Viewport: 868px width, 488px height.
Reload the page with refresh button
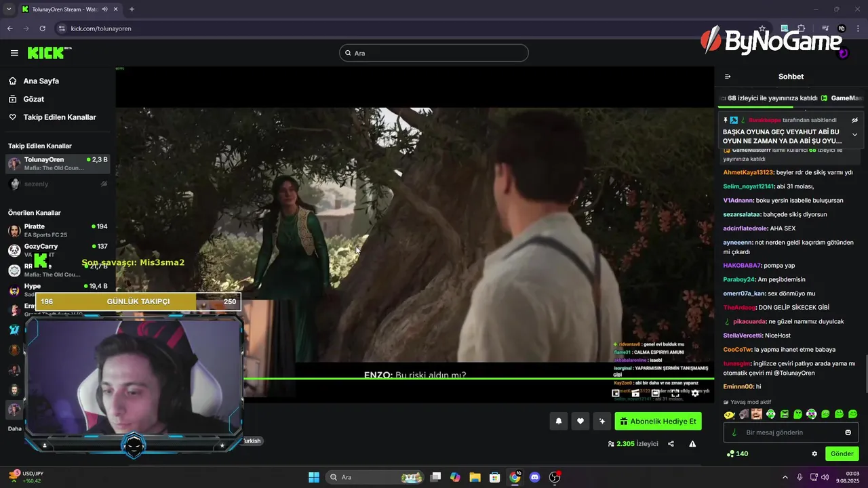click(43, 28)
